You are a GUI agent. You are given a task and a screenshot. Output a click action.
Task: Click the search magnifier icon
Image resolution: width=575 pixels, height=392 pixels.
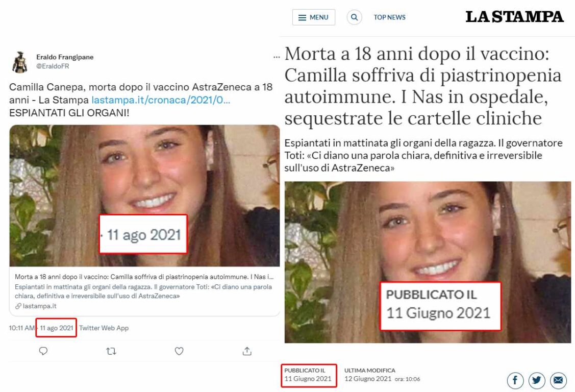tap(354, 17)
